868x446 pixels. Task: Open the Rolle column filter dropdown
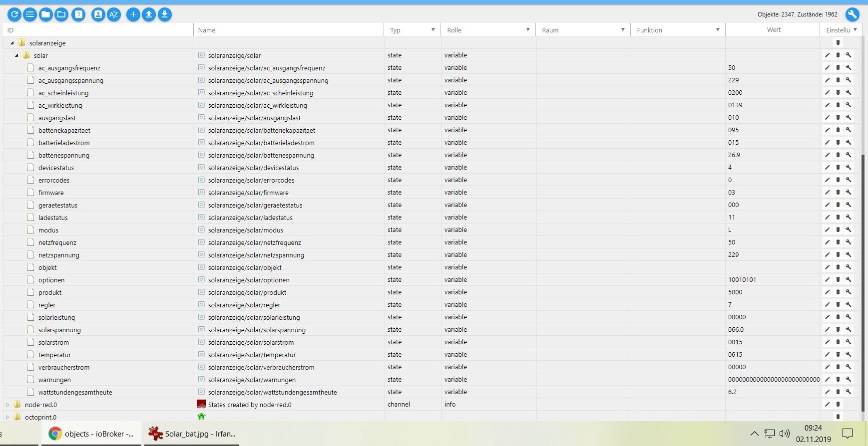click(x=528, y=30)
